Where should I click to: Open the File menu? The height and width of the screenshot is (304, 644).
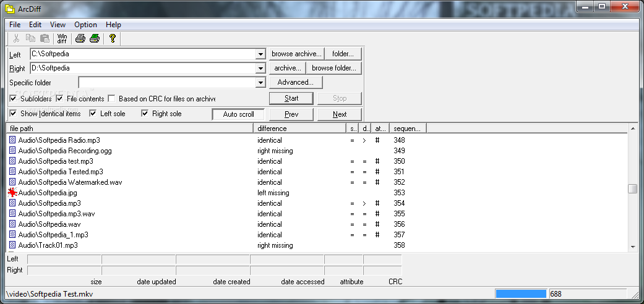[15, 25]
